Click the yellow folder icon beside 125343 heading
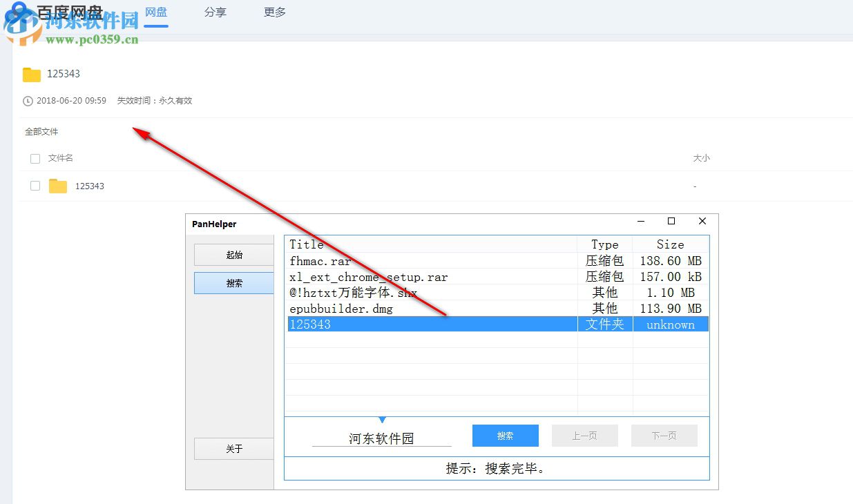The width and height of the screenshot is (853, 504). [32, 74]
